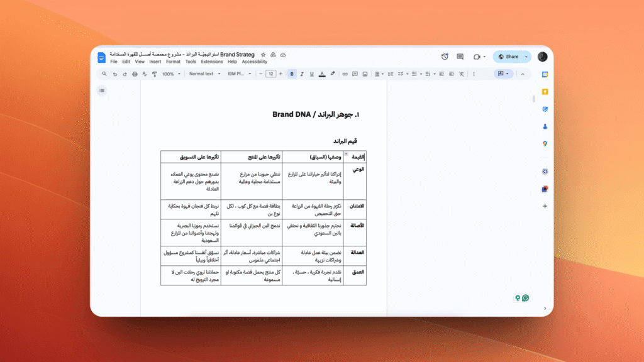This screenshot has height=362, width=644.
Task: Open the Format menu
Action: [173, 62]
